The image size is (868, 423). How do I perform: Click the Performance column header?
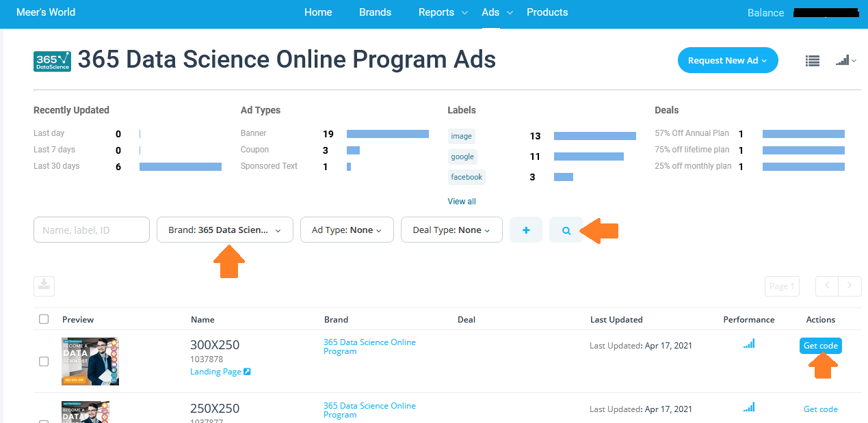pyautogui.click(x=749, y=319)
